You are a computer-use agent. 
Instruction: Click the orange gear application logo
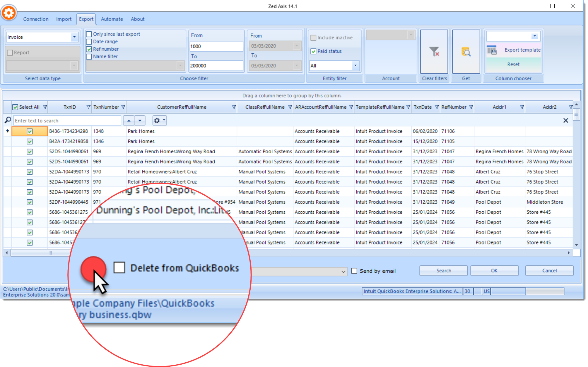click(9, 13)
